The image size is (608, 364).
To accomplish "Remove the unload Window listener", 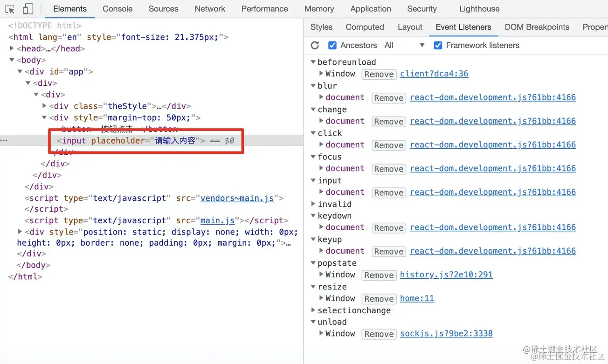I will point(379,334).
